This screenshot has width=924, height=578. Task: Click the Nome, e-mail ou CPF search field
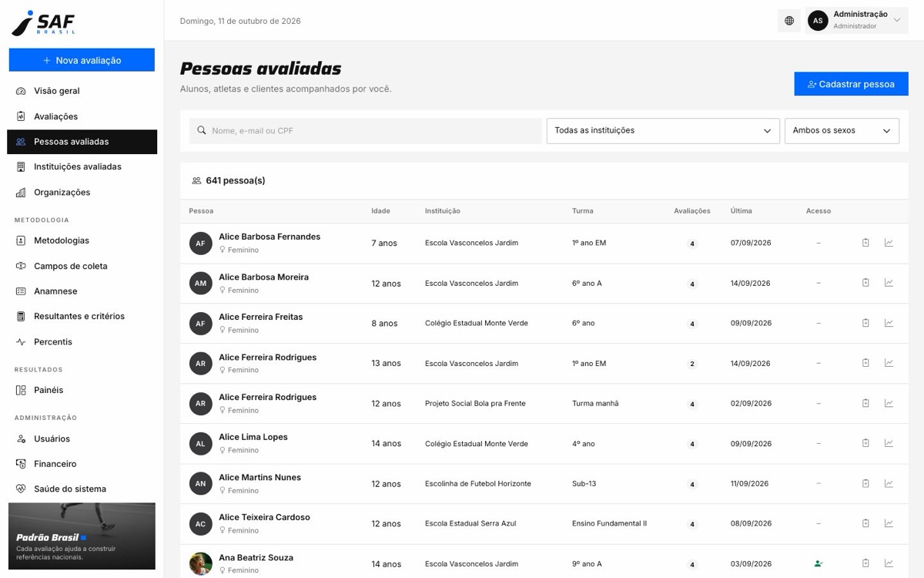tap(366, 131)
